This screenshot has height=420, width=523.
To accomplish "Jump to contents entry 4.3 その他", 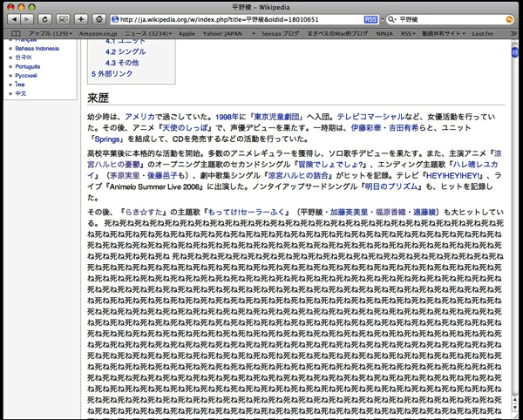I will click(x=122, y=63).
